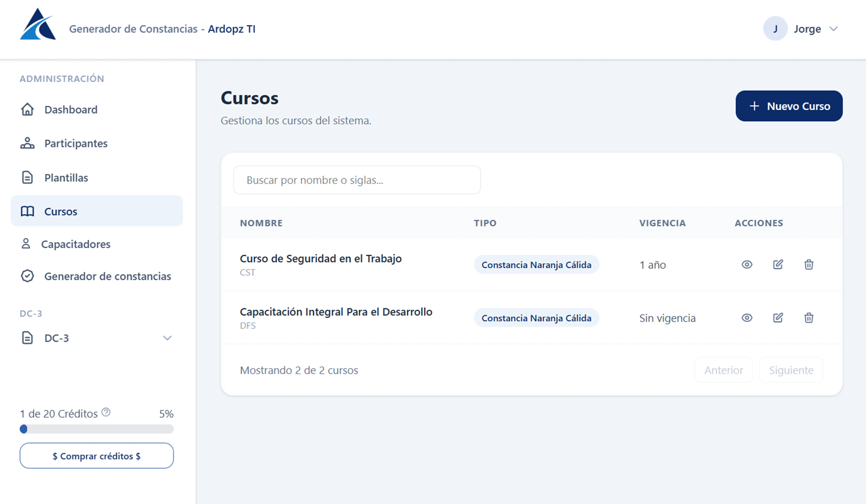Focus the Buscar por nombre o siglas field
This screenshot has height=504, width=866.
[x=357, y=180]
